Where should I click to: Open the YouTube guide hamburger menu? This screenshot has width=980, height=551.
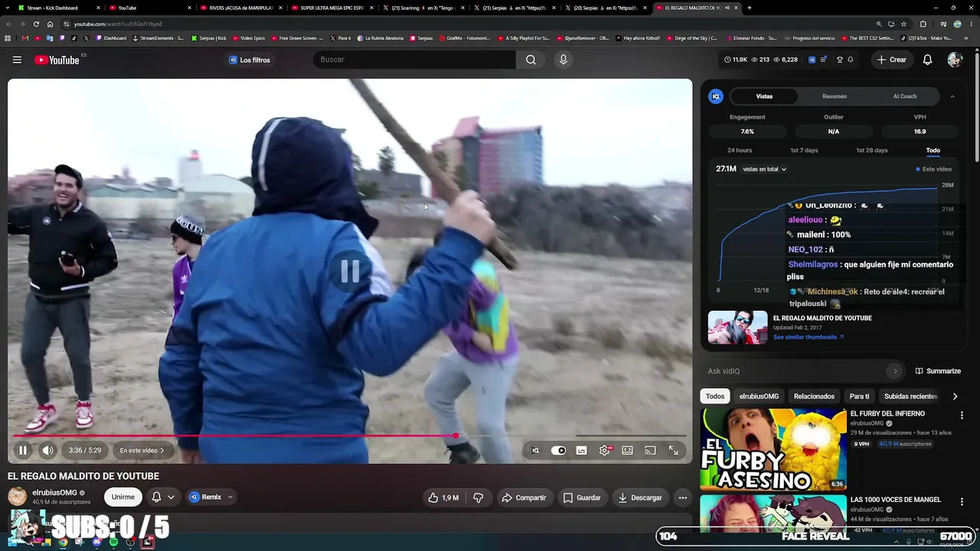17,60
